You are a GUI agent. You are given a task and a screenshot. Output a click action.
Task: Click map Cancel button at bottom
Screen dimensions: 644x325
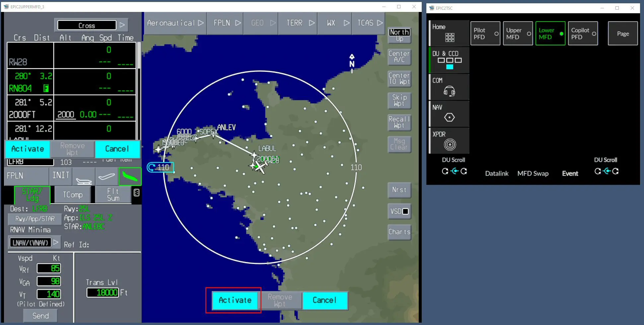pyautogui.click(x=325, y=300)
